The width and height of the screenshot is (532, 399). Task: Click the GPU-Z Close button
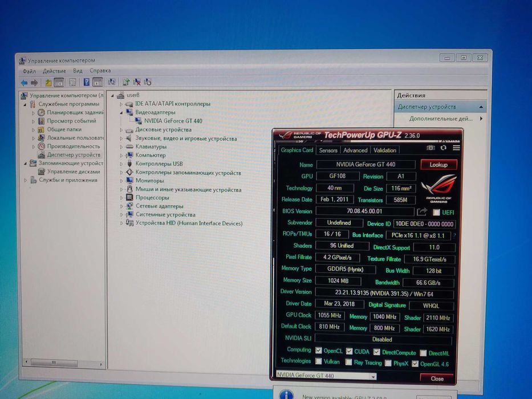click(x=437, y=378)
